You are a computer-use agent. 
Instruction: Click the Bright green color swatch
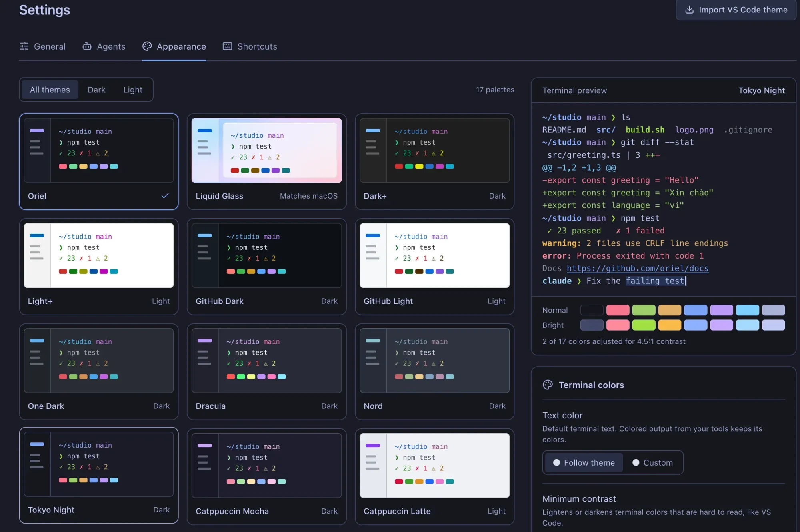(644, 325)
